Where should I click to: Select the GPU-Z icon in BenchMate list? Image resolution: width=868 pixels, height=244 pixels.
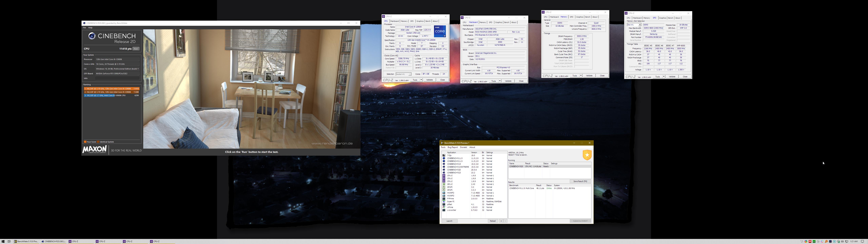coord(444,184)
